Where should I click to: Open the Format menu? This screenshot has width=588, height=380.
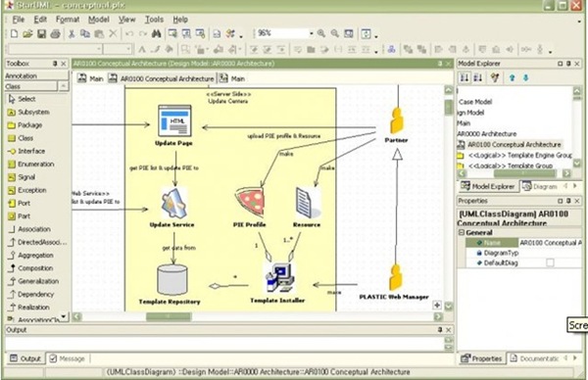[x=68, y=20]
